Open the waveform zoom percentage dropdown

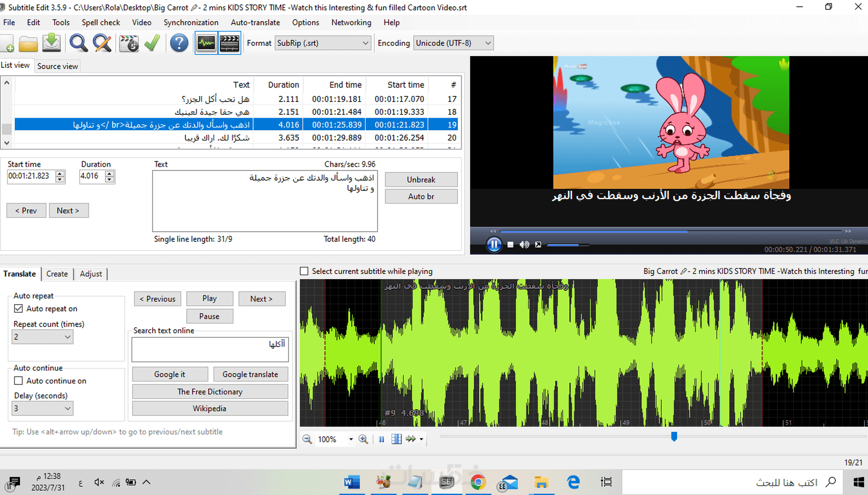point(351,439)
